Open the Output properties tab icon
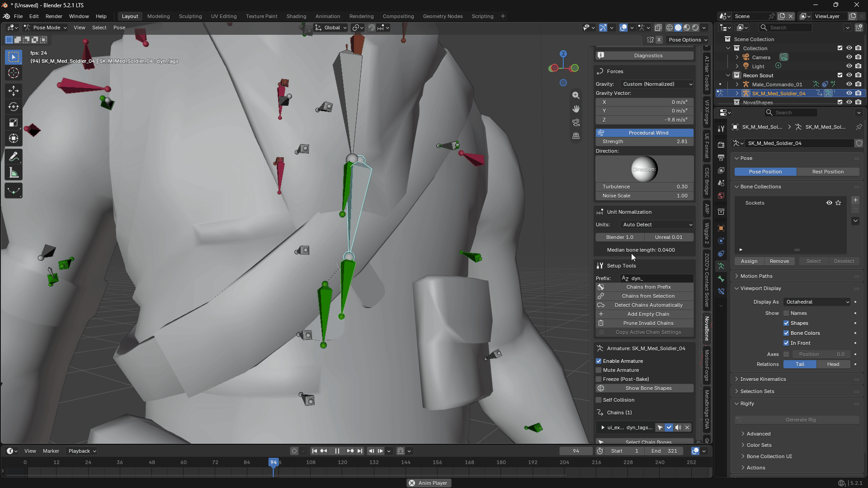 point(721,158)
